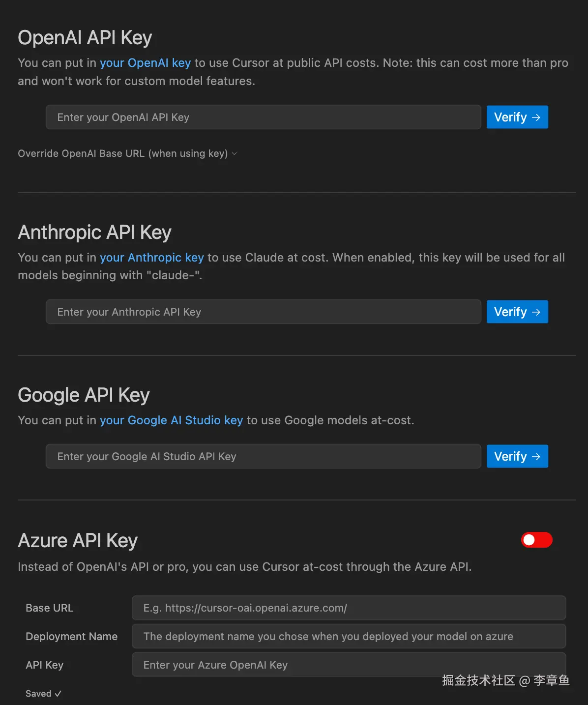Focus the OpenAI API Key input field

click(x=263, y=117)
